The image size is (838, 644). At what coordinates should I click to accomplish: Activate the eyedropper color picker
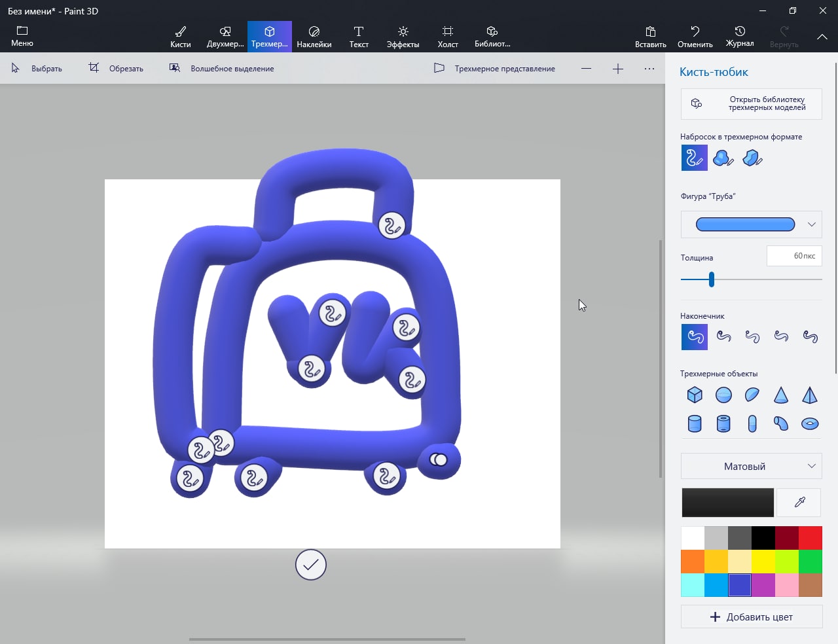(799, 503)
